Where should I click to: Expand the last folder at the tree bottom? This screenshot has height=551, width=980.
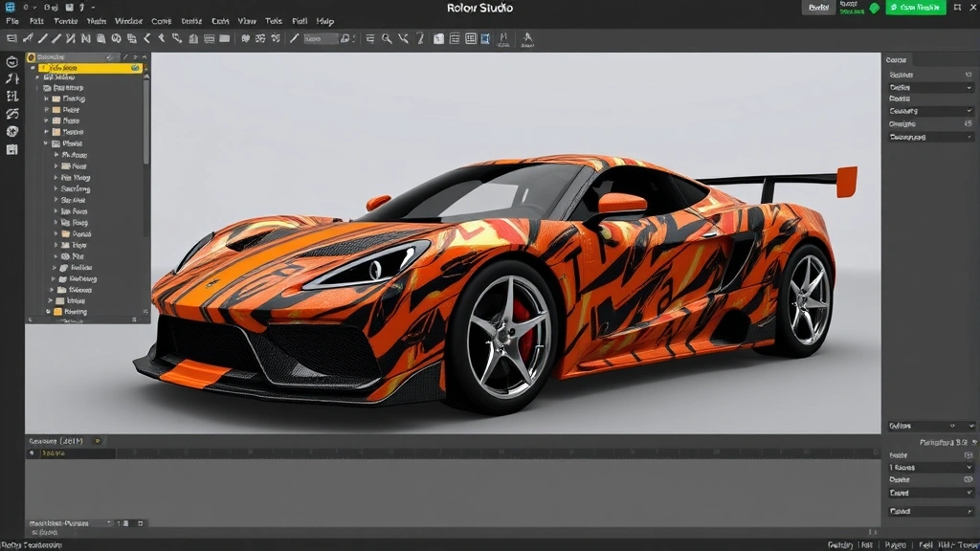click(49, 312)
